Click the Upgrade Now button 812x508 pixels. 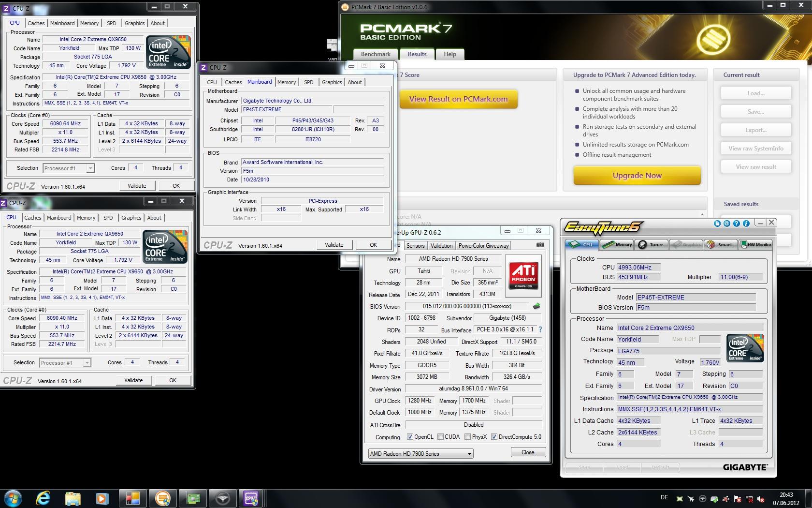(637, 176)
